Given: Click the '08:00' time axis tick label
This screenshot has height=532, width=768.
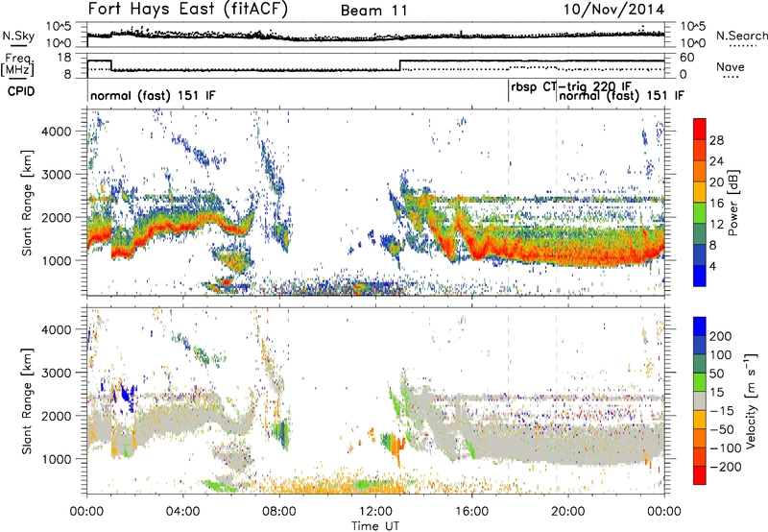Looking at the screenshot, I should pyautogui.click(x=278, y=512).
